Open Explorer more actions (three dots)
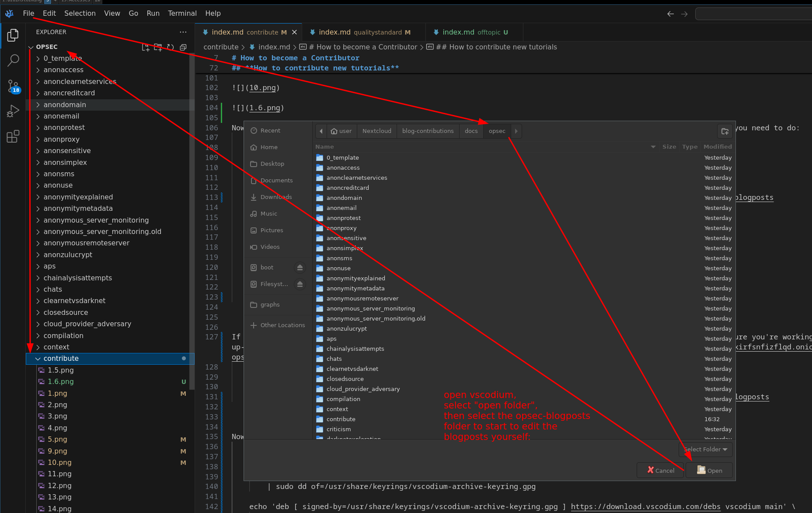Image resolution: width=812 pixels, height=513 pixels. (x=183, y=32)
